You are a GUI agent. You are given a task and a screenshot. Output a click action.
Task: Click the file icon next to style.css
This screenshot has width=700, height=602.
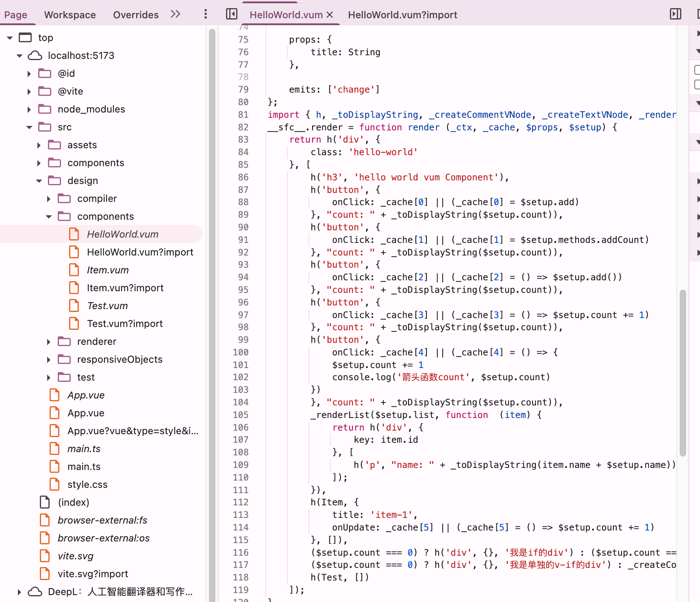[x=54, y=485]
